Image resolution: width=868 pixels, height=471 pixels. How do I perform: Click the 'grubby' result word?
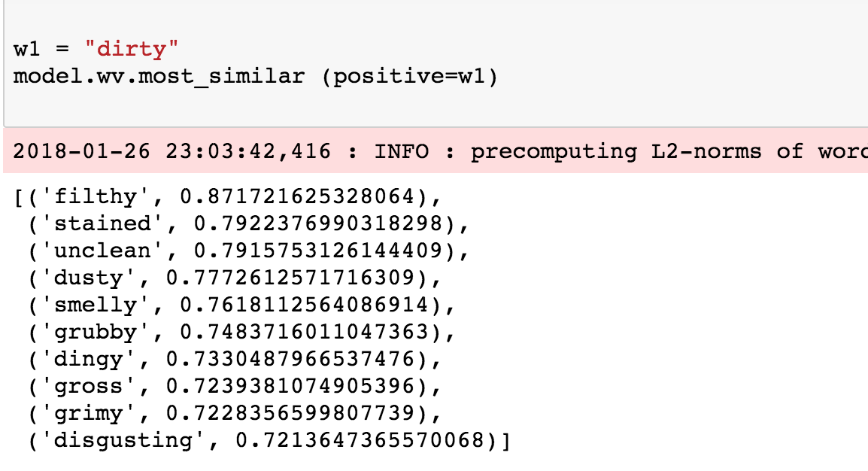(96, 332)
